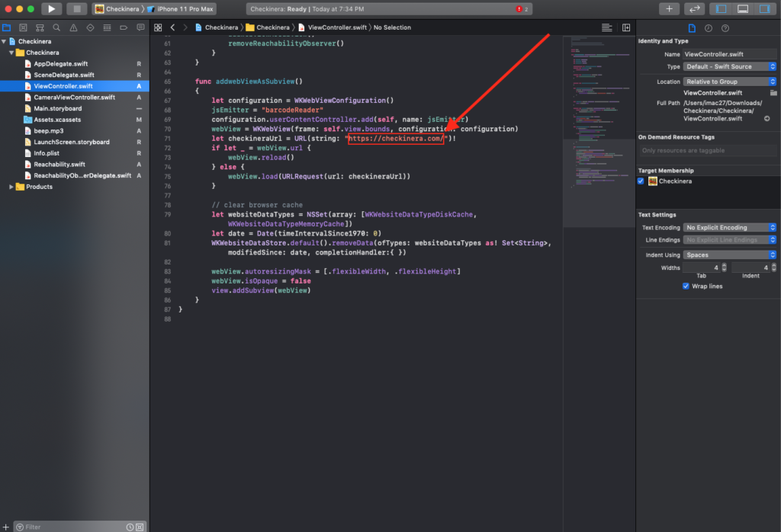Open the Source Control navigator icon
The image size is (781, 532).
[23, 28]
